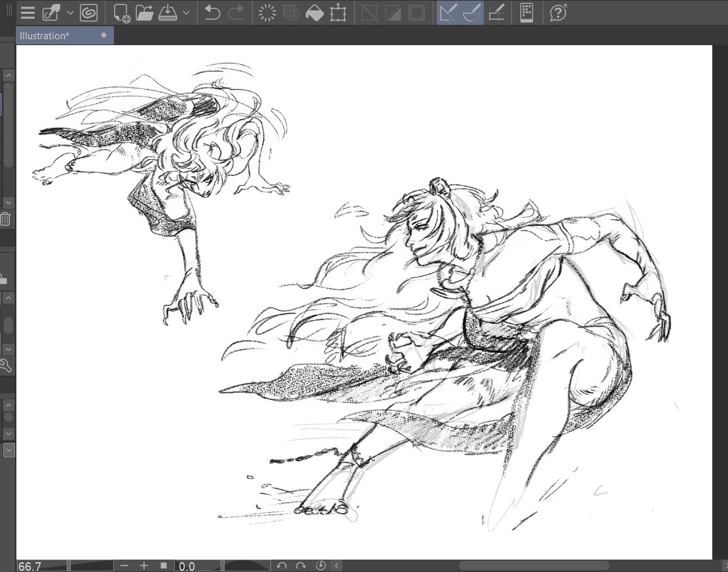Screen dimensions: 728x572
Task: Click up arrow of scrollbar below wrench icon
Action: (9, 405)
